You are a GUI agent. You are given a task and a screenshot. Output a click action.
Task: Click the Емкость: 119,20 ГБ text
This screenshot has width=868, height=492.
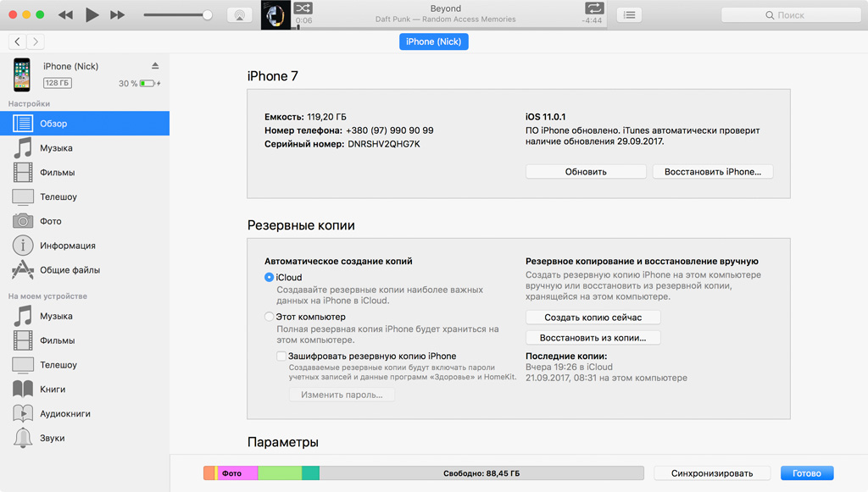pos(305,117)
